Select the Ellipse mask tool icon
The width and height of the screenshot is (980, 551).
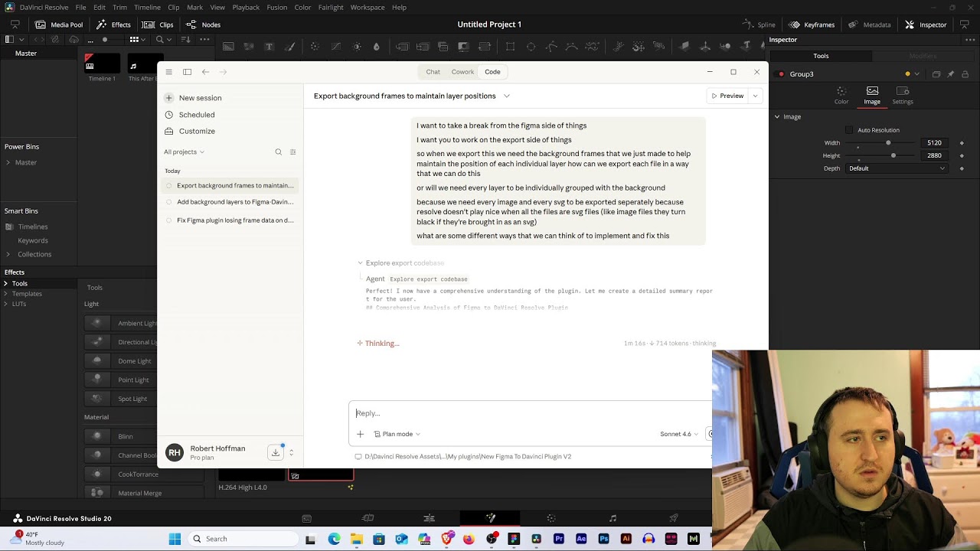[531, 47]
